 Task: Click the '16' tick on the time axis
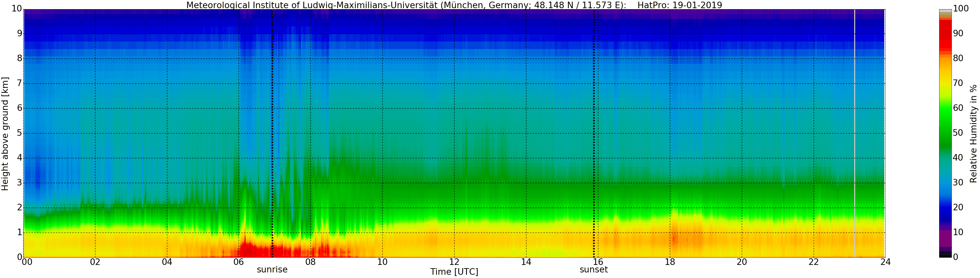[598, 262]
